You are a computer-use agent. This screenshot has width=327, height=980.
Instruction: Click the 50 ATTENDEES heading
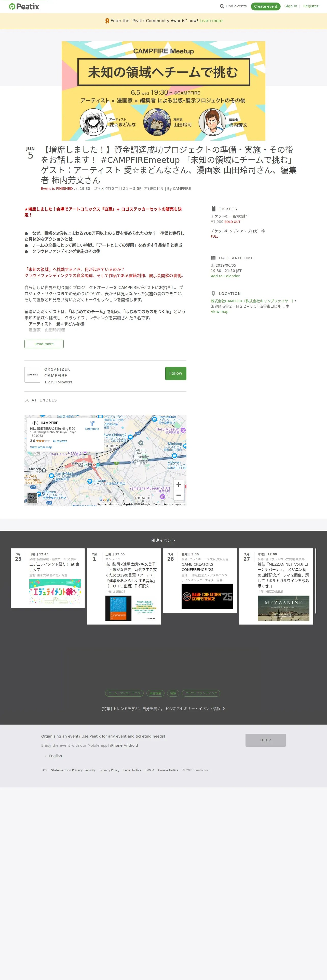pyautogui.click(x=40, y=400)
